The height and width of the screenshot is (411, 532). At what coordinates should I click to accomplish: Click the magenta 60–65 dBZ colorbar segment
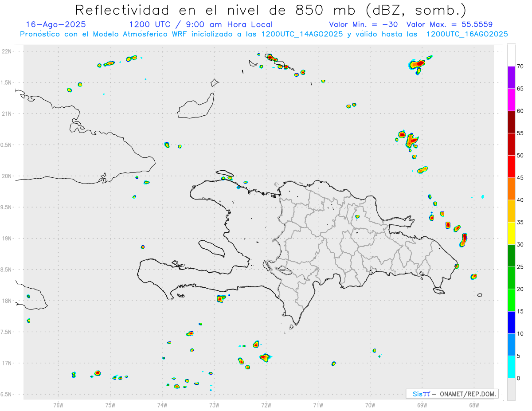(x=511, y=100)
